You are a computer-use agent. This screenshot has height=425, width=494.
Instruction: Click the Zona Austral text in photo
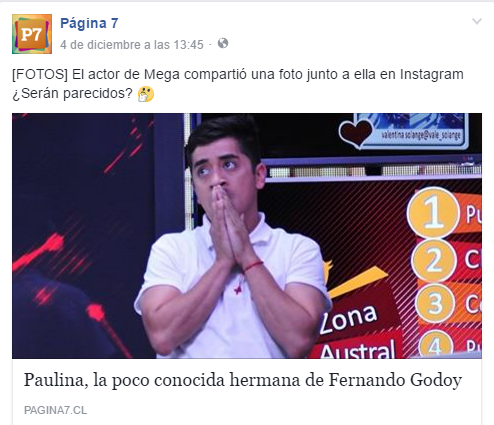[x=355, y=333]
